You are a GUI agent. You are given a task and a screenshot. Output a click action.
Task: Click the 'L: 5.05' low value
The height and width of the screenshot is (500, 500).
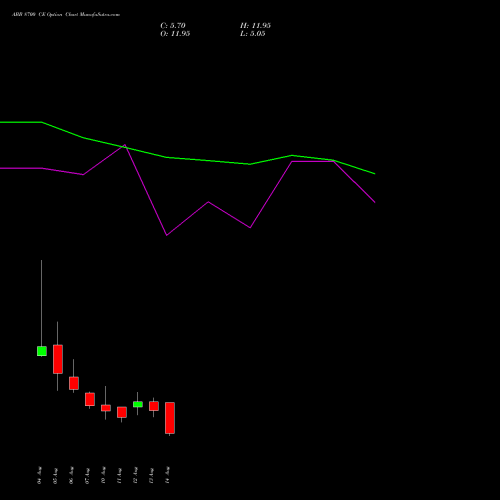pos(253,34)
